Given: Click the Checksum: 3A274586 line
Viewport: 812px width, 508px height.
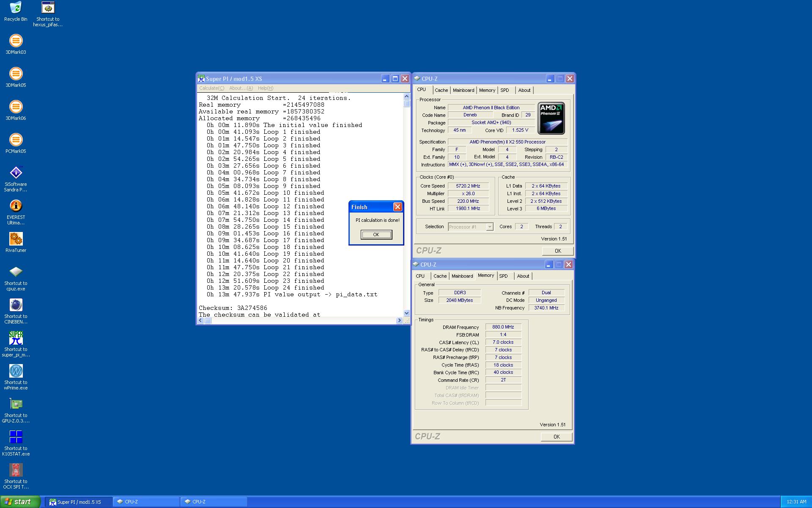Looking at the screenshot, I should tap(233, 308).
